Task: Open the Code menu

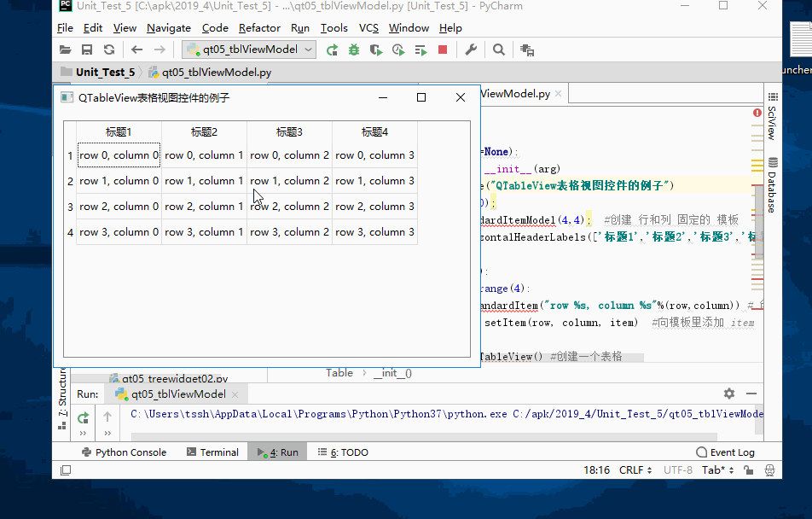Action: tap(215, 28)
